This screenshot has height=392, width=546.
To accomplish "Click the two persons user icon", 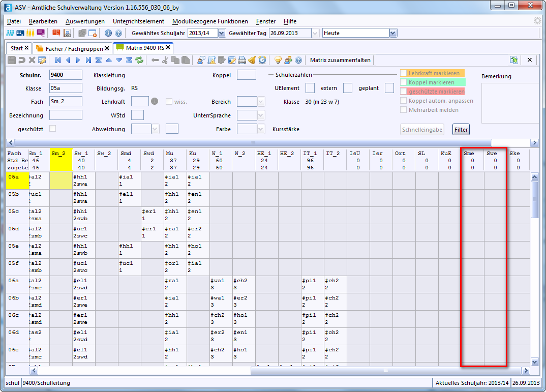I will coord(288,60).
